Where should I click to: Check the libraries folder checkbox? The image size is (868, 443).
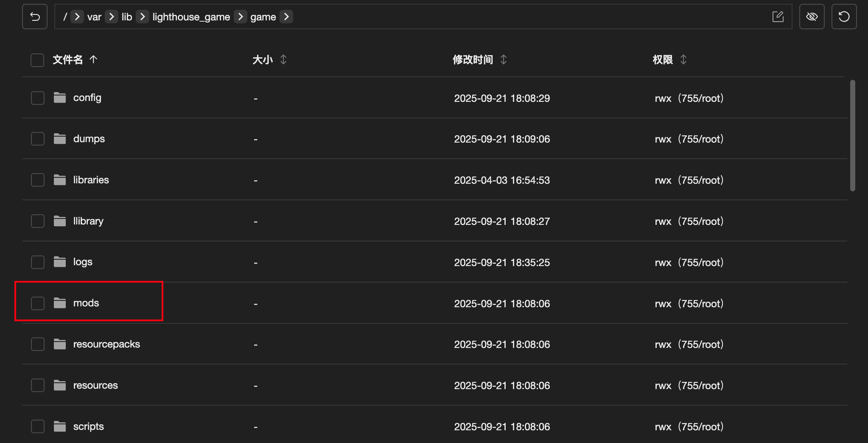pos(38,180)
